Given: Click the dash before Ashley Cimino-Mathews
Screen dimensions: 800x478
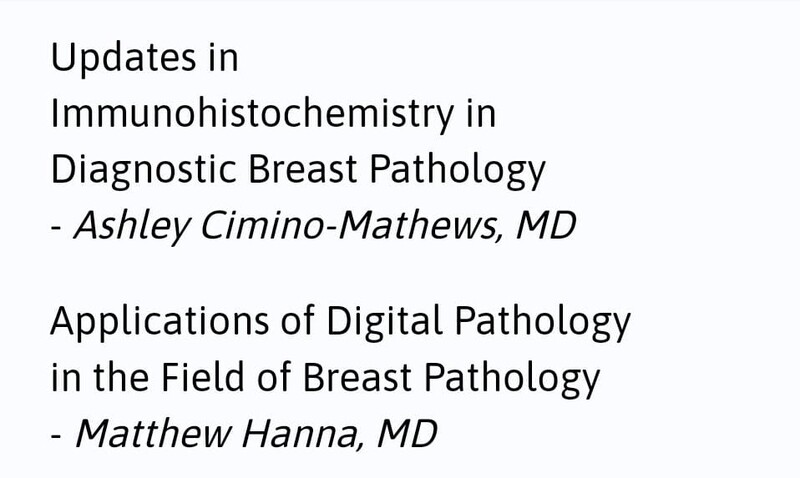Looking at the screenshot, I should click(57, 229).
